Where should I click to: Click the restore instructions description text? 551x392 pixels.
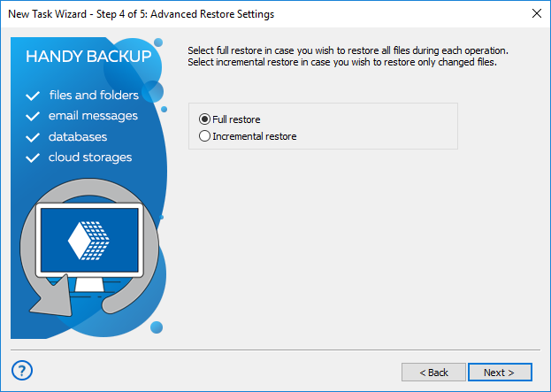click(348, 57)
